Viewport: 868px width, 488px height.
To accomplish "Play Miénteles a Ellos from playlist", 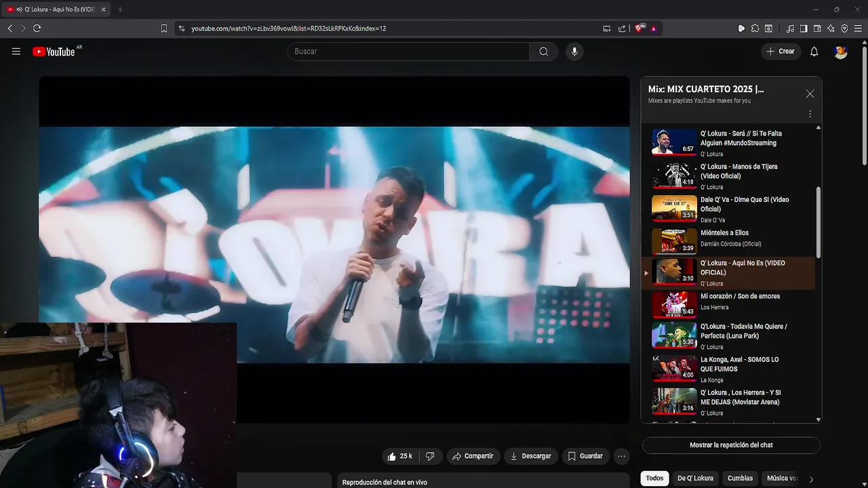I will tap(728, 240).
